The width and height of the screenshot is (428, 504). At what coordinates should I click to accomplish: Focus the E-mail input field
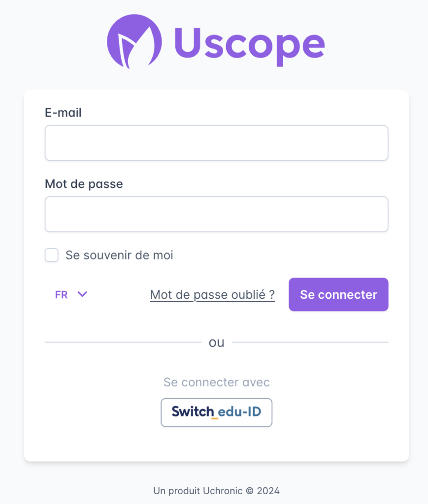coord(216,143)
